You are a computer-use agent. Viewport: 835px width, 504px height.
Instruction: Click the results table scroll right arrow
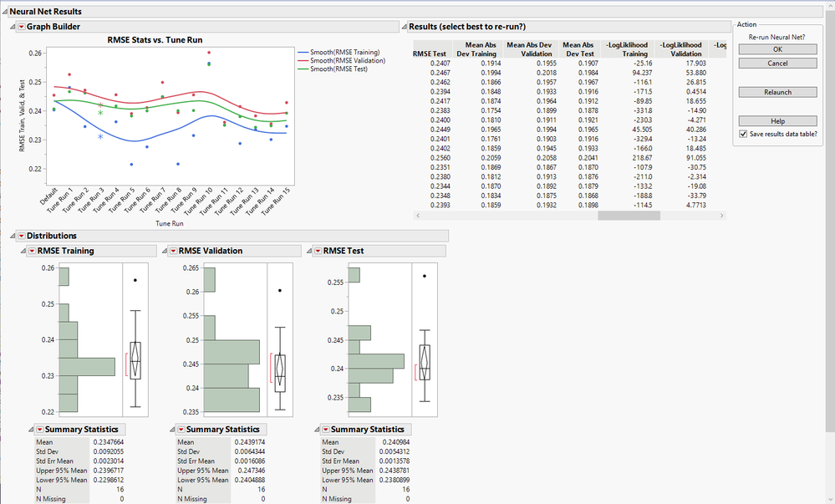721,216
